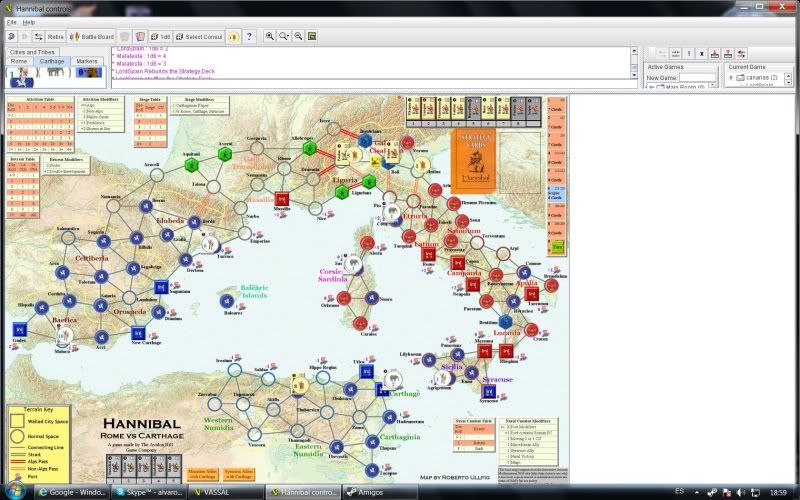Image resolution: width=800 pixels, height=500 pixels.
Task: Click the first red stamp server icon
Action: (x=715, y=53)
